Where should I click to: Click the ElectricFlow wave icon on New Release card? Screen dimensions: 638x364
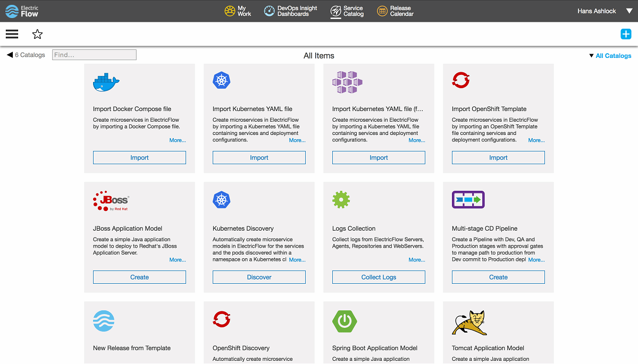pos(104,321)
